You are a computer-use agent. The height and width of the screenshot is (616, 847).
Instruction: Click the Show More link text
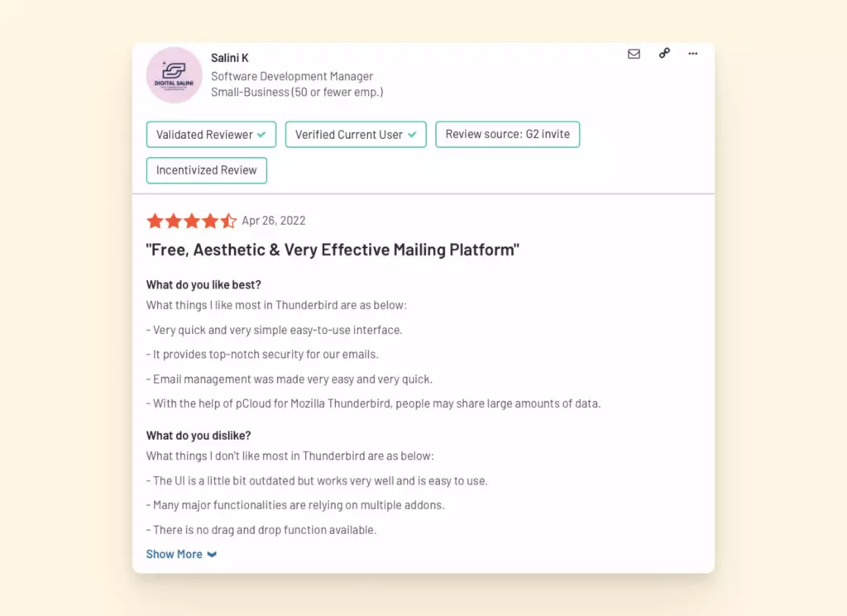point(174,554)
